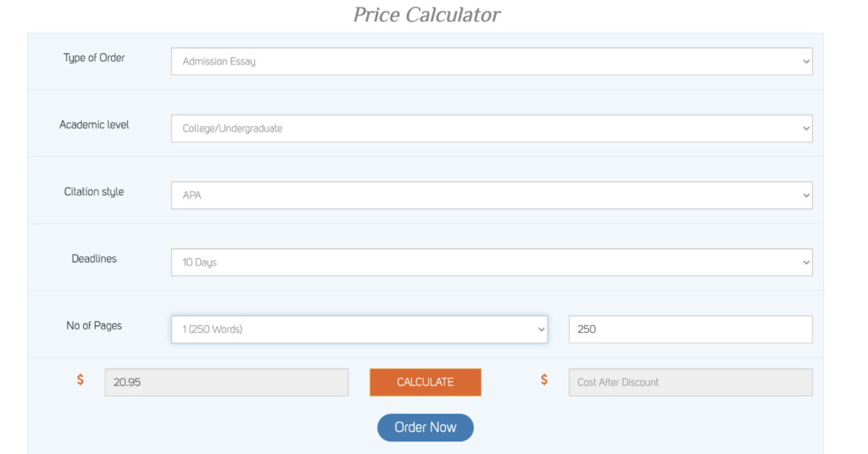Screen dimensions: 868x454
Task: Click the chevron arrow of the APA dropdown
Action: (x=806, y=196)
